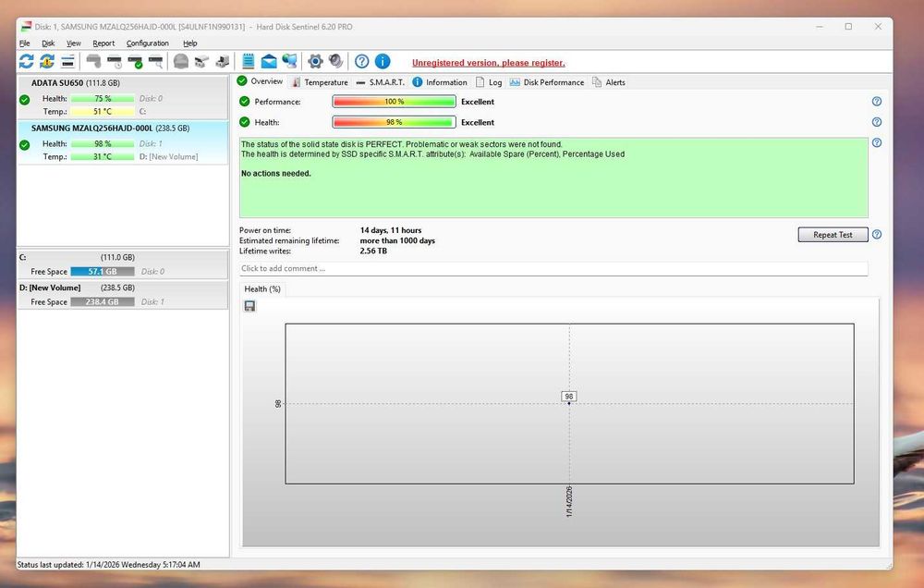
Task: Click the 'more than 1000 days' lifetime value
Action: [x=397, y=240]
